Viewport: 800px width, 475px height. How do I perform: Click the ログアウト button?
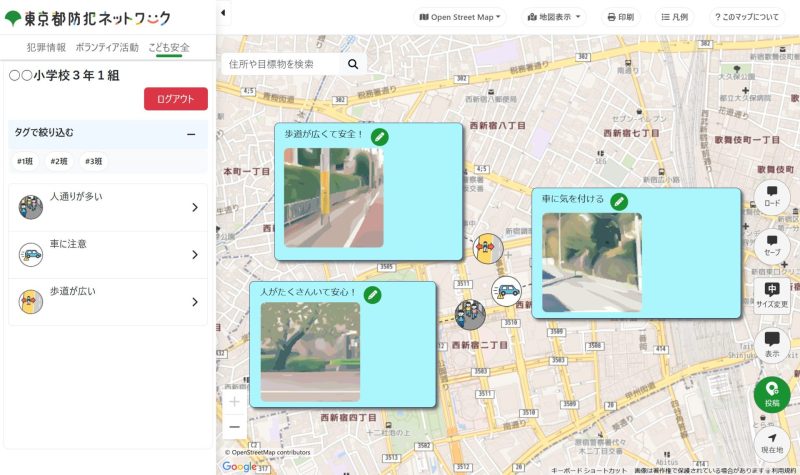tap(176, 98)
